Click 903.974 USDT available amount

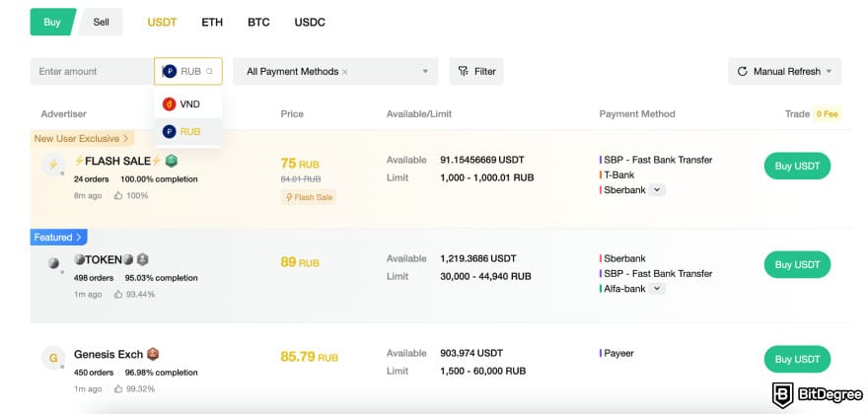471,353
